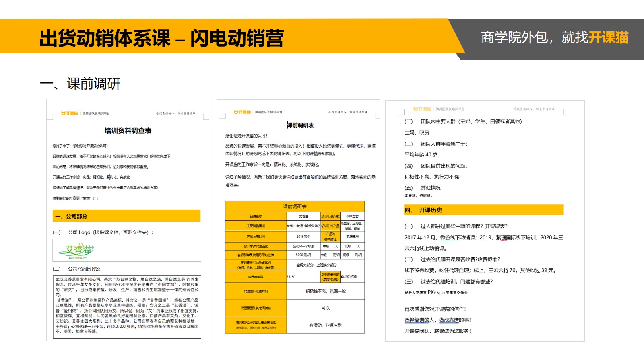Viewport: 644px width, 362px height.
Task: Click the 过去给代理开课是否收费 question
Action: [x=452, y=259]
